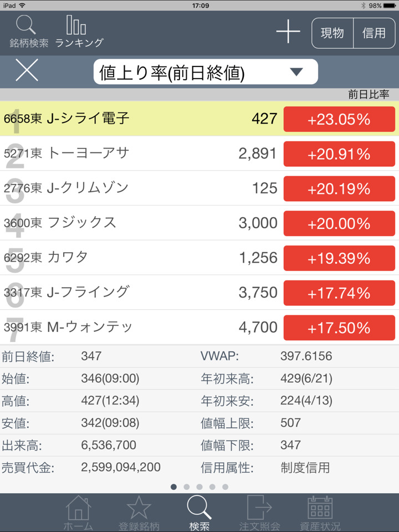The height and width of the screenshot is (532, 399).
Task: Close the ranking panel with X icon
Action: pos(27,71)
